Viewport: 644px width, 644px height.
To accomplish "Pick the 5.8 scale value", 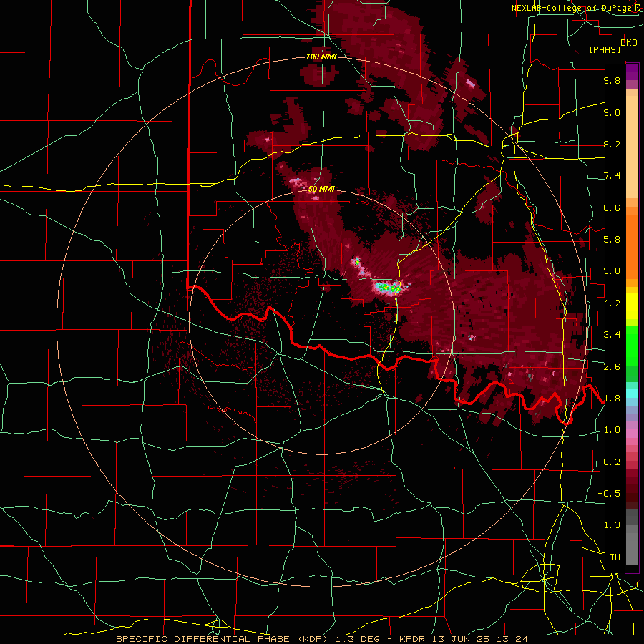I will [x=612, y=240].
